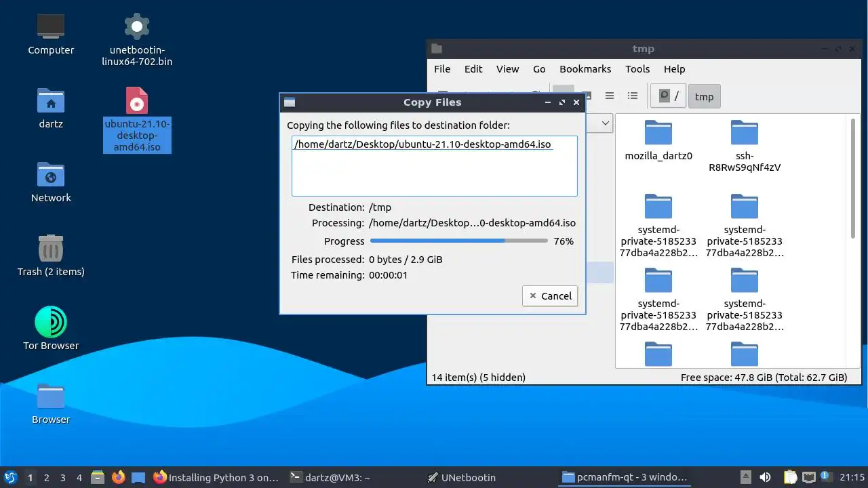The image size is (868, 488).
Task: Expand the side pane mode dropdown
Action: 605,123
